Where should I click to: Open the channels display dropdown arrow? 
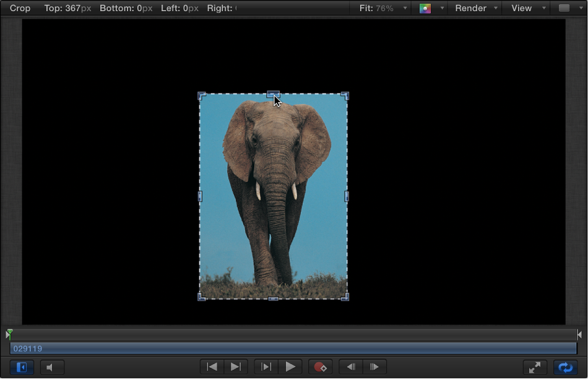pos(441,8)
